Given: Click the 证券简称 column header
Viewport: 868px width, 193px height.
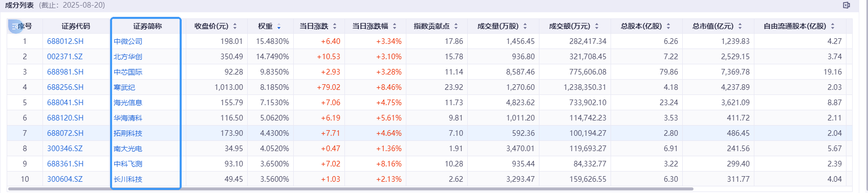Looking at the screenshot, I should pyautogui.click(x=147, y=26).
